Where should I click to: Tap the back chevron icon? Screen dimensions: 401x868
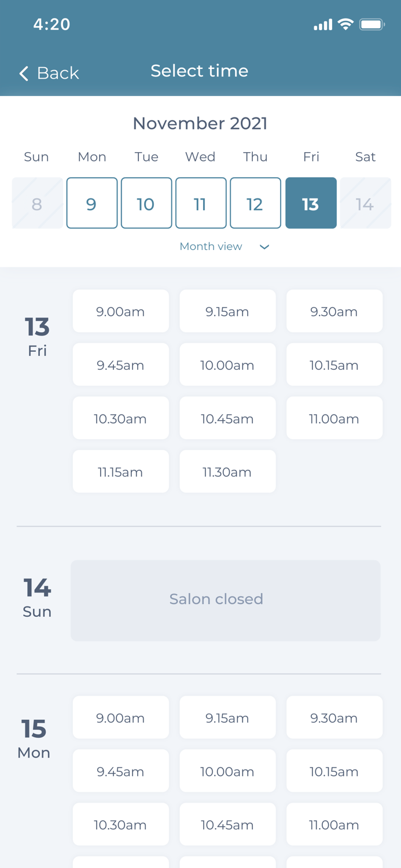[23, 73]
